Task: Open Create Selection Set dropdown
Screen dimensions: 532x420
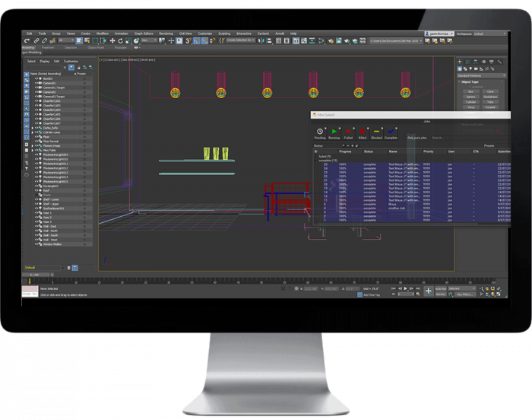Action: pyautogui.click(x=241, y=40)
